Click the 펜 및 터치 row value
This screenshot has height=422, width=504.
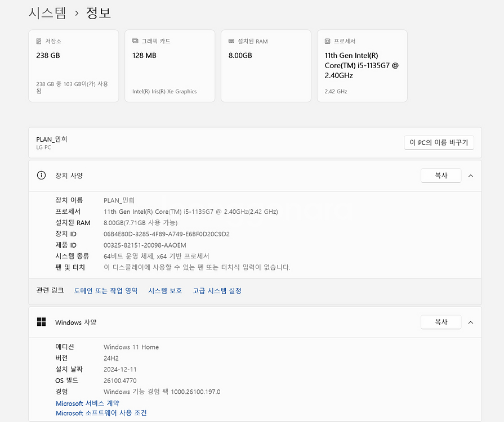pyautogui.click(x=197, y=267)
